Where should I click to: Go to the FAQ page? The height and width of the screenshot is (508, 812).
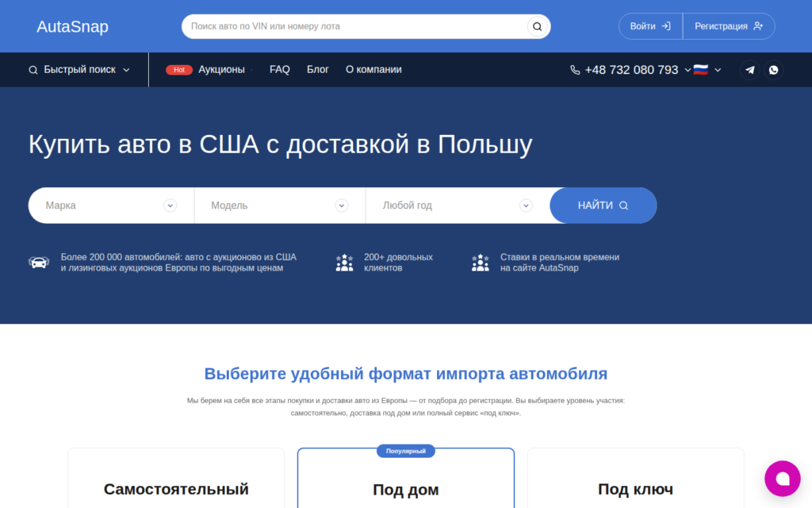click(280, 70)
